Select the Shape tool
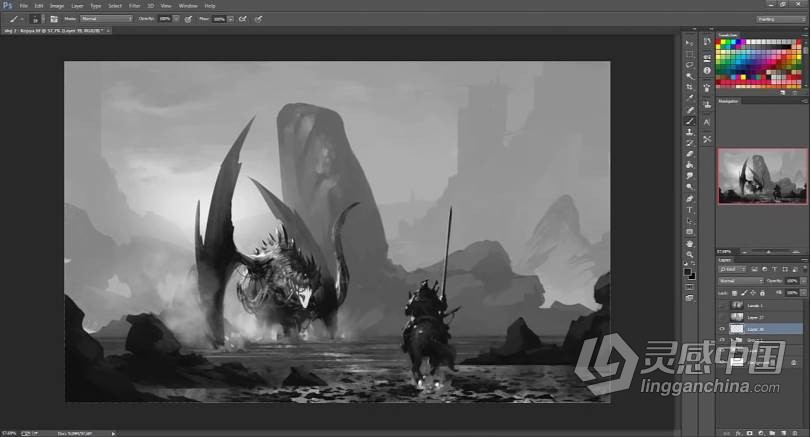 (689, 232)
